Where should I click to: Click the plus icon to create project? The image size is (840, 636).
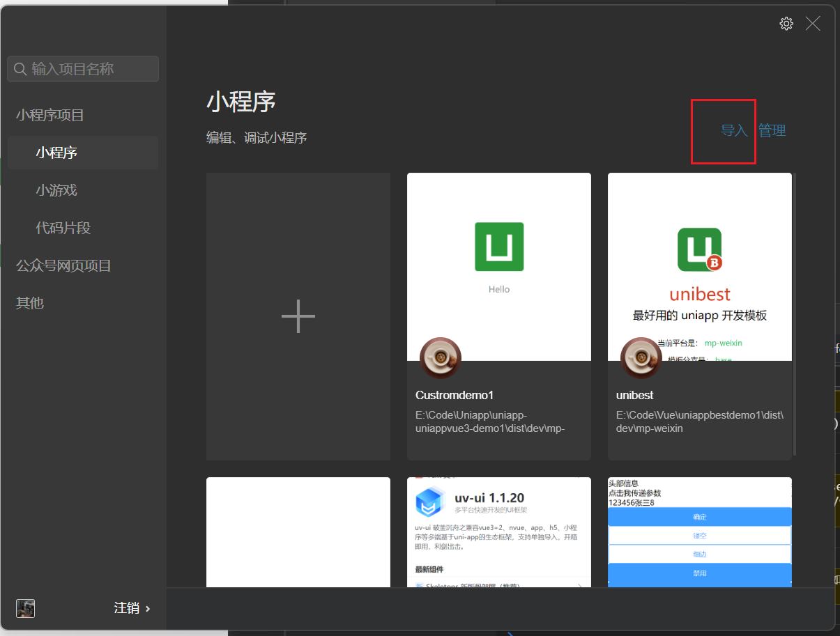click(x=298, y=316)
